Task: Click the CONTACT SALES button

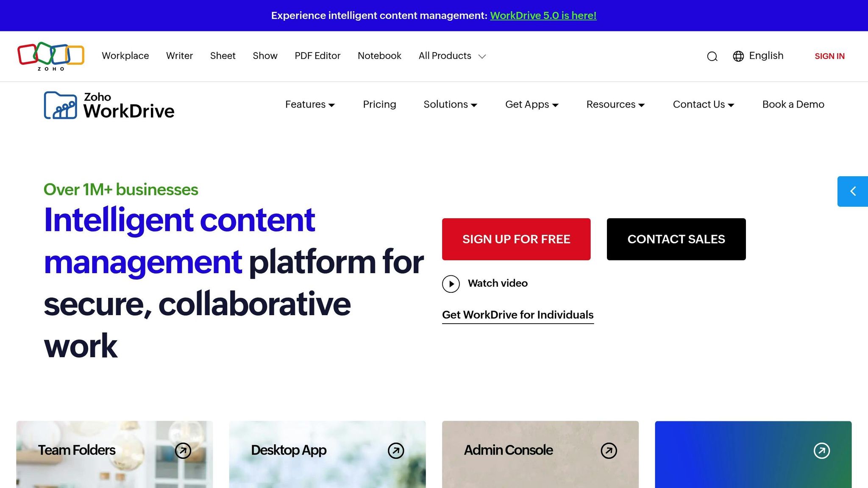Action: point(676,239)
